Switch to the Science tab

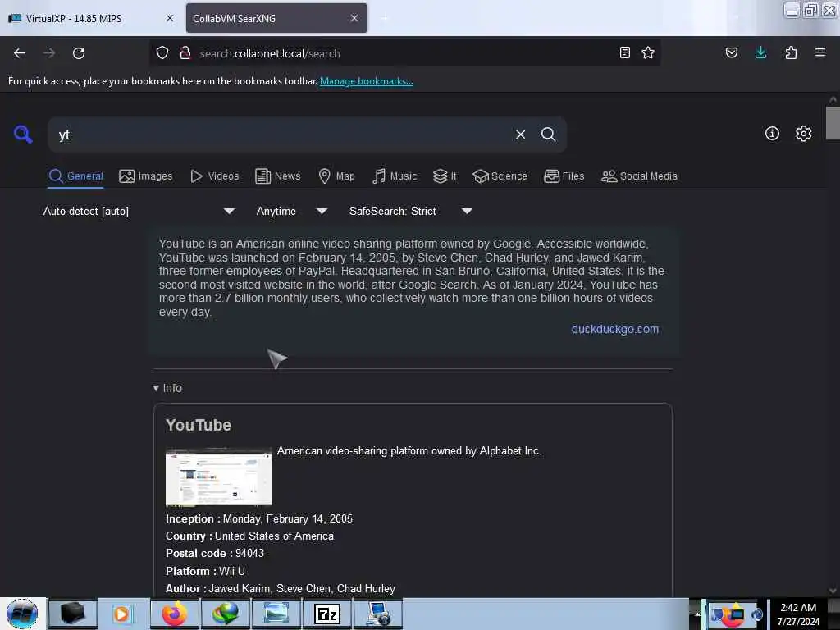[x=500, y=176]
